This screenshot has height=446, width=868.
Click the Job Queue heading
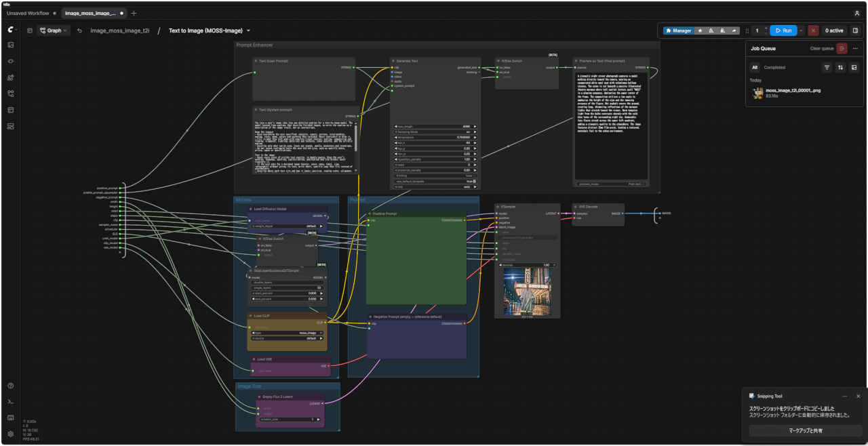763,49
